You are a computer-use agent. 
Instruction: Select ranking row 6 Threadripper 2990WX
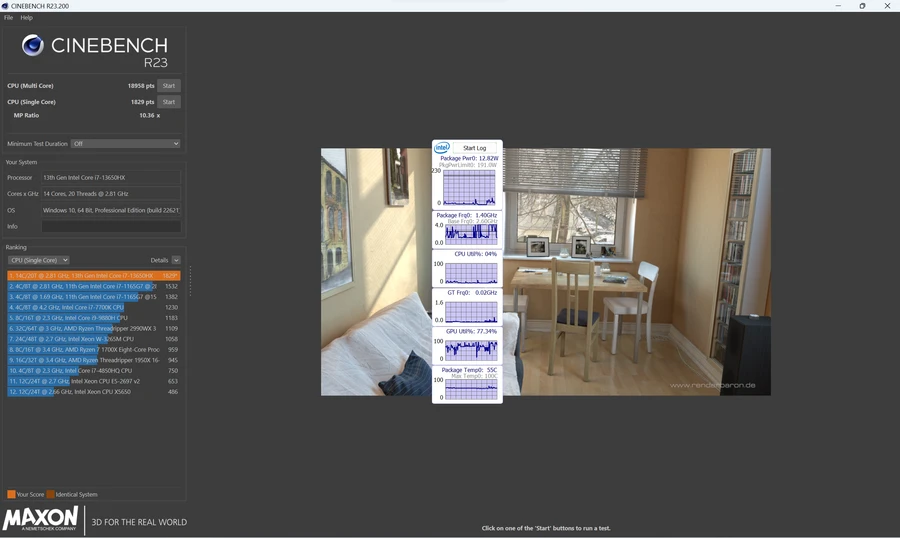(x=94, y=328)
